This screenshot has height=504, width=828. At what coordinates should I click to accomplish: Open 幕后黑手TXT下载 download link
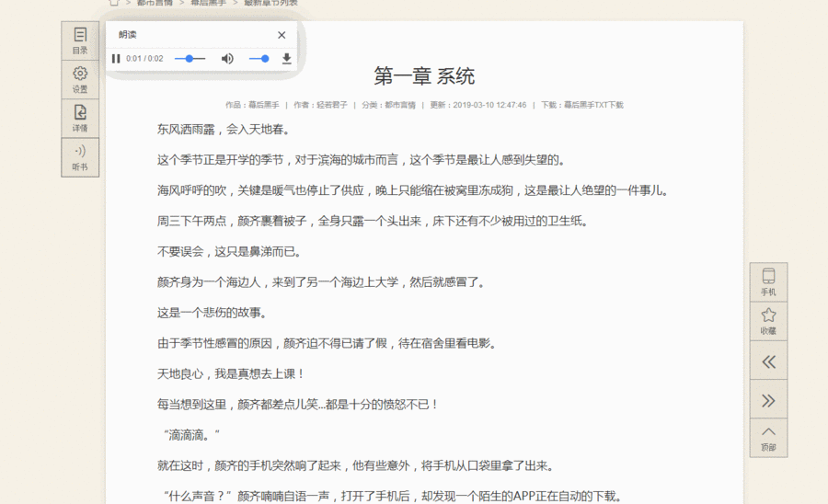tap(593, 105)
